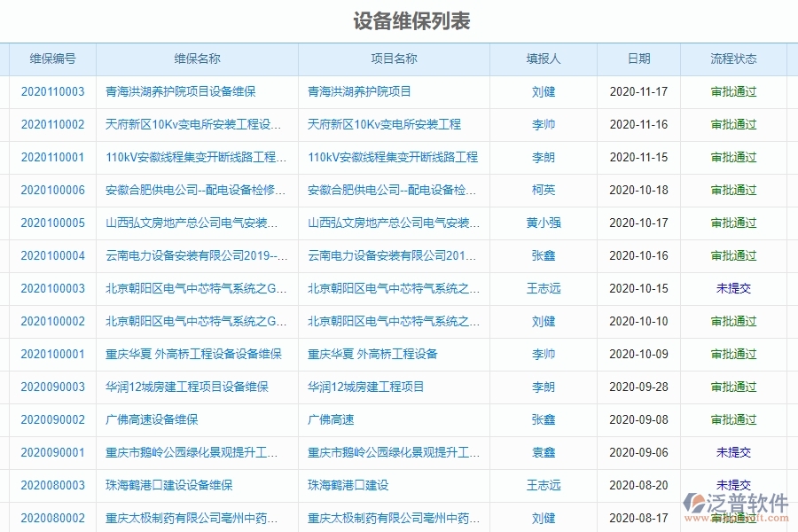
Task: Click 未提交 status on row 2020100003
Action: click(734, 288)
